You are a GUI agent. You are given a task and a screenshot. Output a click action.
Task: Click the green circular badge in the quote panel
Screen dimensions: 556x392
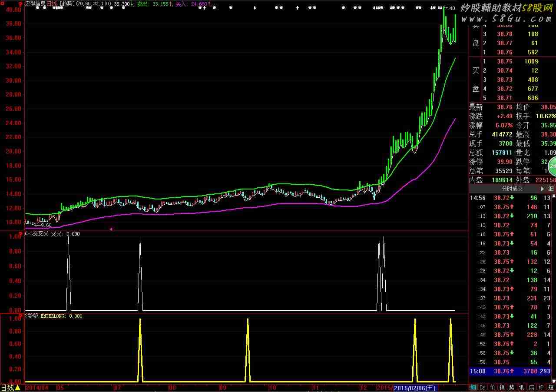[553, 166]
